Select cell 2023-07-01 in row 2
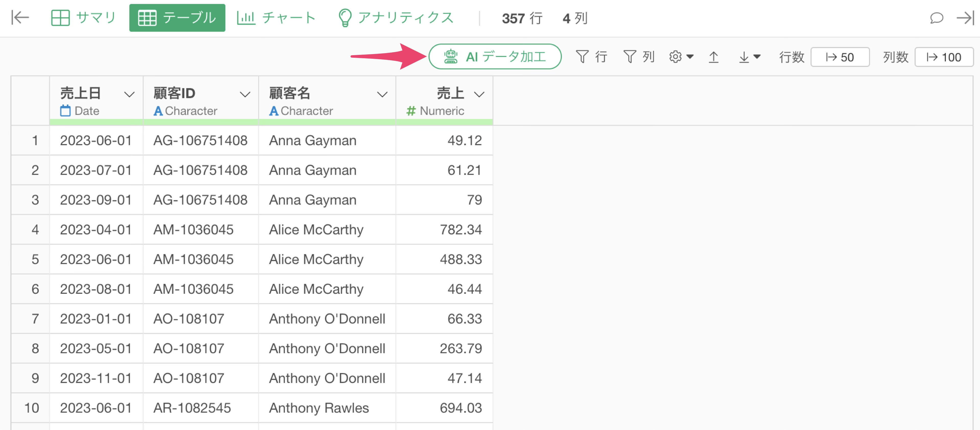This screenshot has width=980, height=430. 96,170
